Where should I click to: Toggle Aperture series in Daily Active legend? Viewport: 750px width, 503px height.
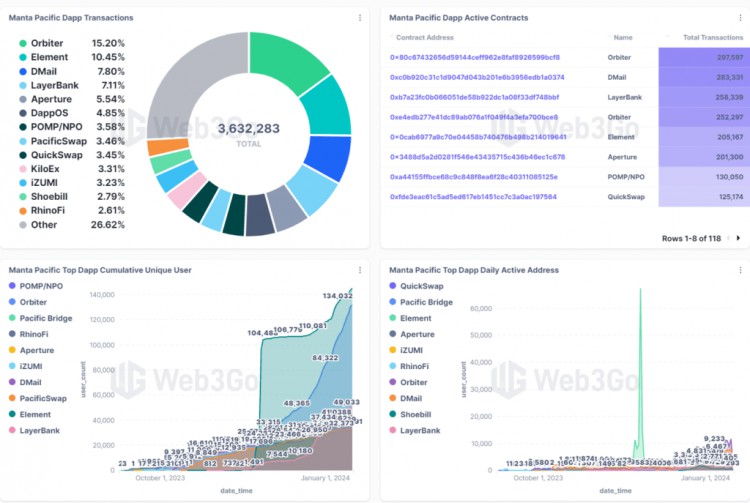point(412,335)
